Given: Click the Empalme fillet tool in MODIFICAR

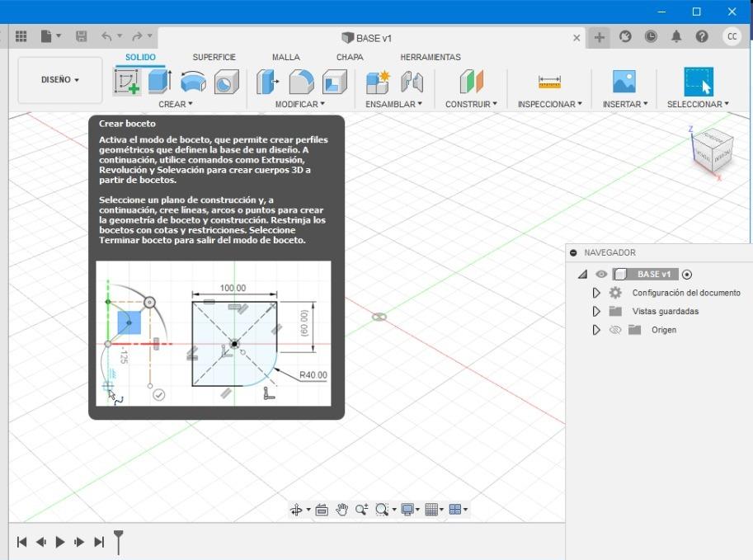Looking at the screenshot, I should [x=302, y=82].
